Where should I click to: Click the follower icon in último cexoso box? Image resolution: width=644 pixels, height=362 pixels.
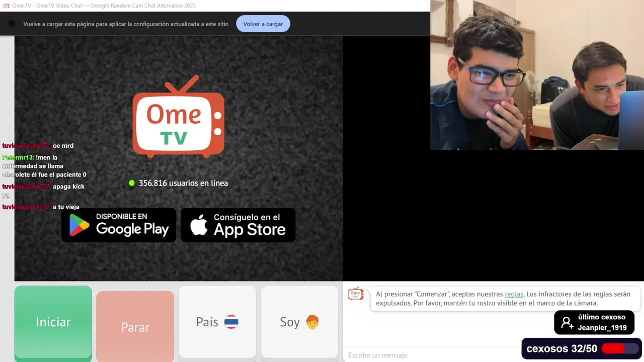pyautogui.click(x=568, y=323)
